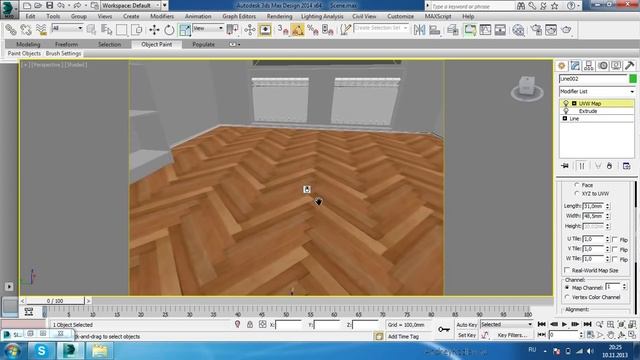Open the Hierarchy command panel tab
Viewport: 640px width, 360px height.
(x=589, y=66)
